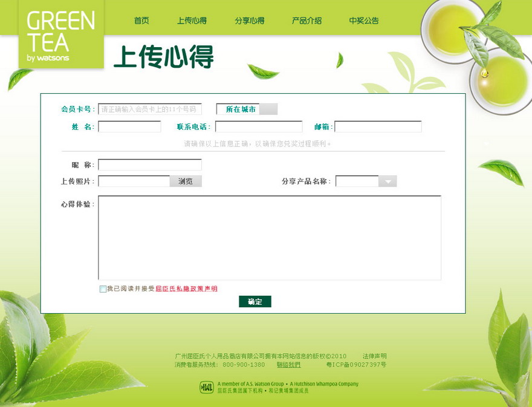Focus the 姓名 text field
Viewport: 532px width, 407px height.
coord(129,126)
